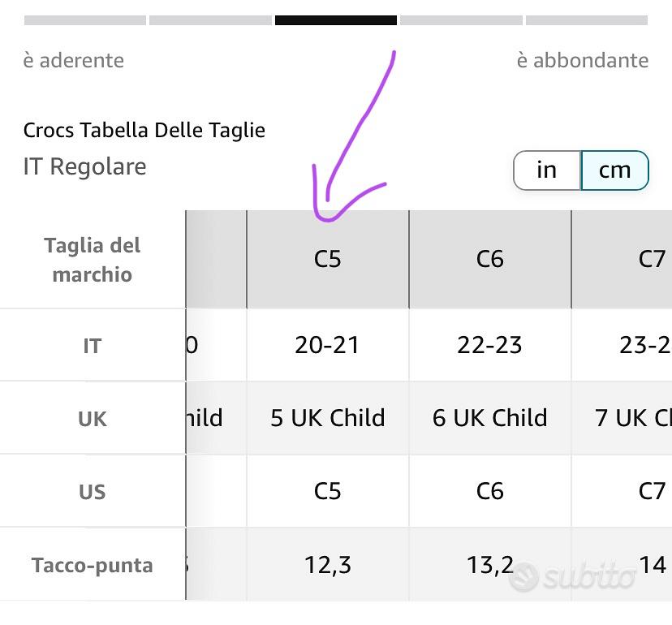The height and width of the screenshot is (625, 672).
Task: Click the US row C6 cell
Action: (490, 491)
